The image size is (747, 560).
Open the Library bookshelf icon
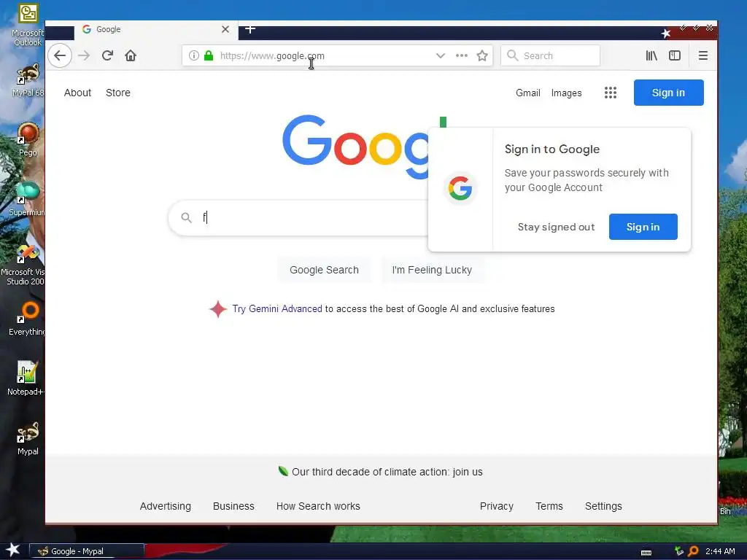pyautogui.click(x=651, y=55)
